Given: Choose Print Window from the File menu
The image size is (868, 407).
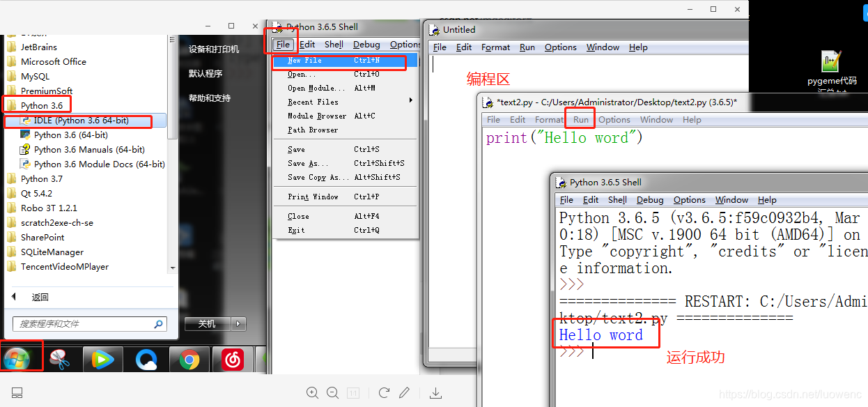Looking at the screenshot, I should pos(346,197).
